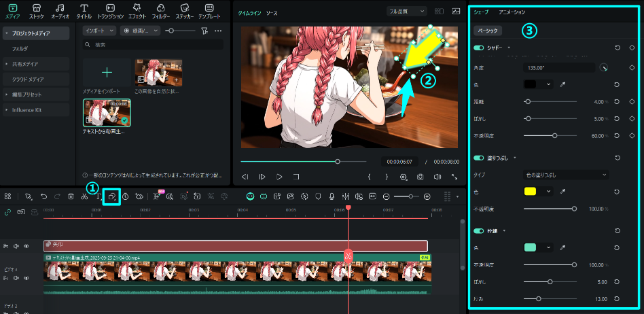The image size is (644, 314).
Task: Toggle the シャドー (Shadow) switch off
Action: pyautogui.click(x=479, y=48)
